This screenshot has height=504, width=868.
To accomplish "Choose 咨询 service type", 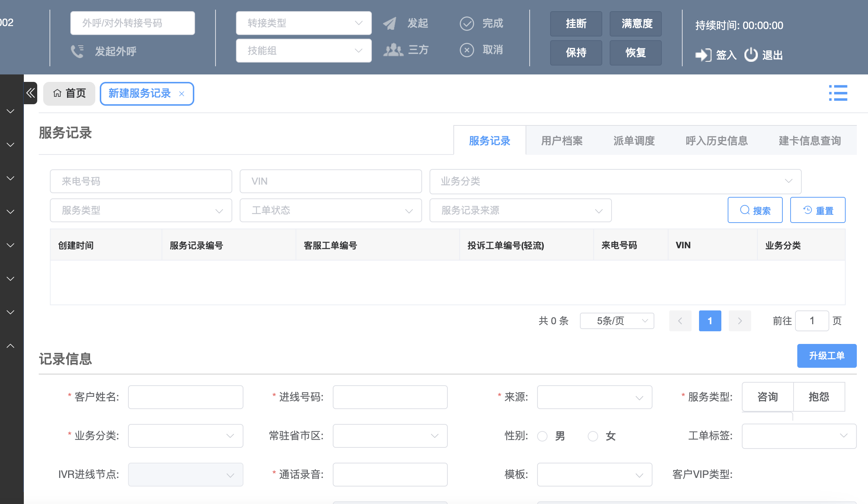I will [x=768, y=397].
